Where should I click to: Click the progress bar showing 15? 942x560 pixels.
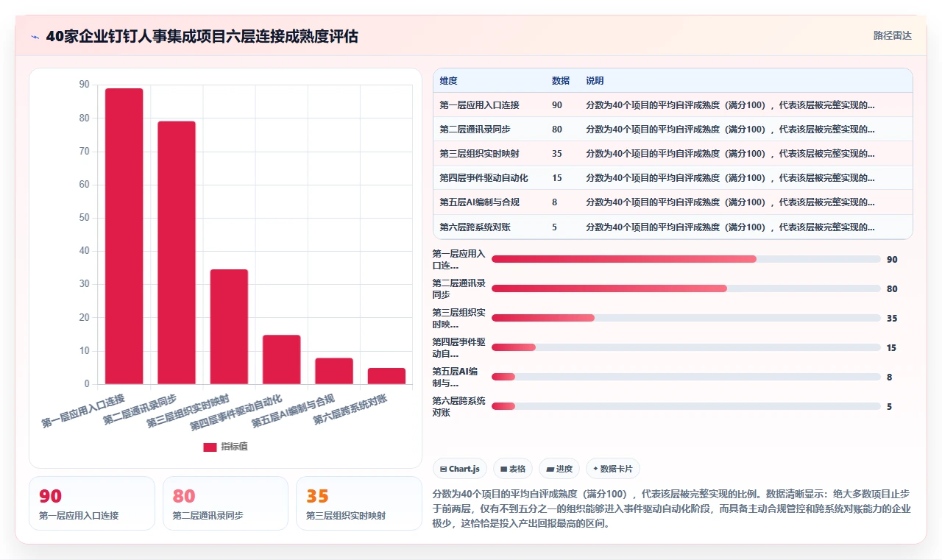click(686, 347)
